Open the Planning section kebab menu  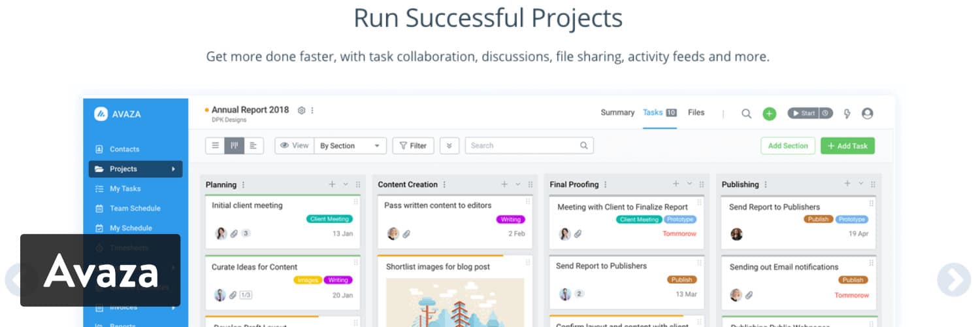coord(244,185)
